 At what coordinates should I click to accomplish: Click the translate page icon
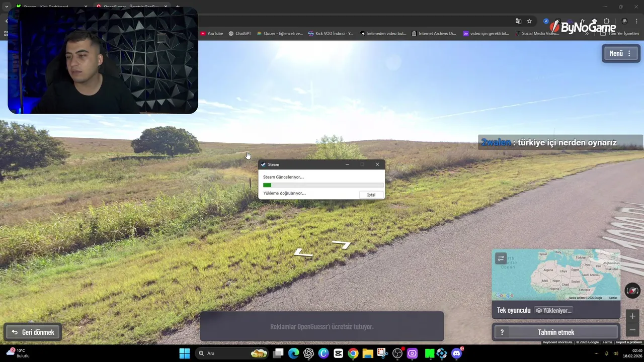point(518,21)
